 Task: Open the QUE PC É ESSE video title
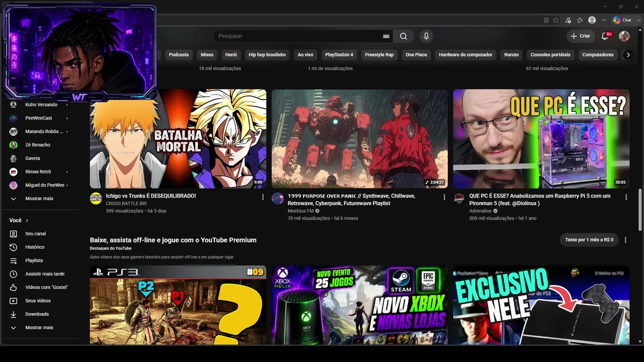[540, 200]
